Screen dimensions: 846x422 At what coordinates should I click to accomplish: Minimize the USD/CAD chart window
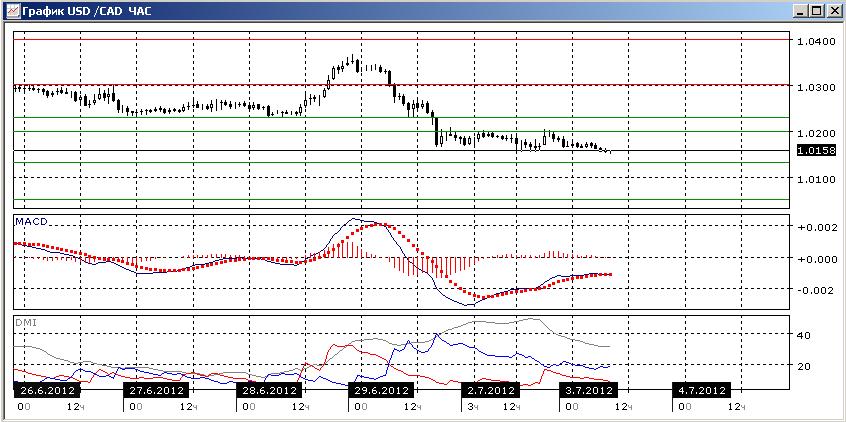click(802, 10)
